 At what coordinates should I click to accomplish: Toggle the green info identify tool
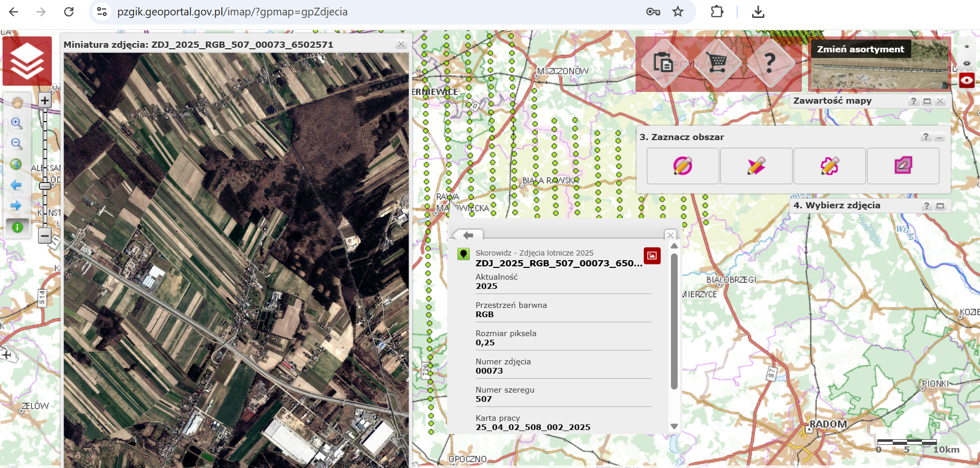click(17, 227)
